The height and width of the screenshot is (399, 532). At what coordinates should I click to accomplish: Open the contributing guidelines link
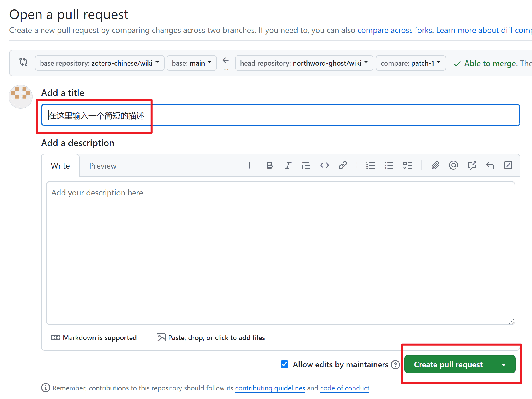[x=270, y=388]
